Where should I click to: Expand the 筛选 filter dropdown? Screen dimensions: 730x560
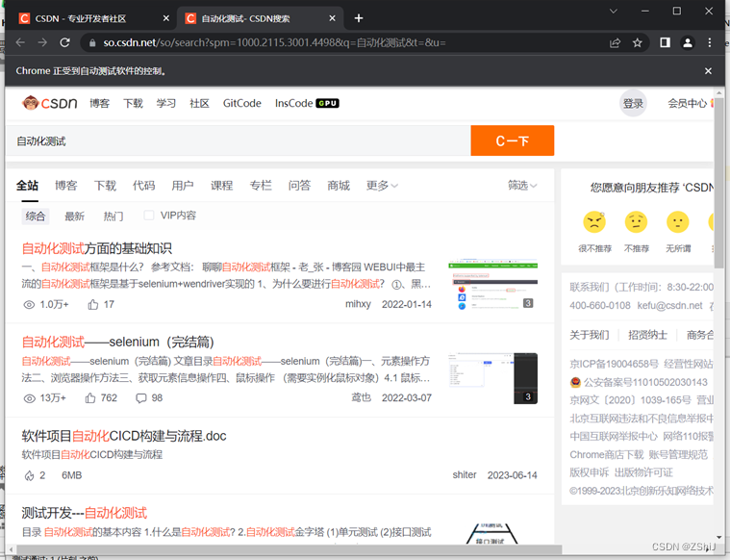(x=522, y=186)
